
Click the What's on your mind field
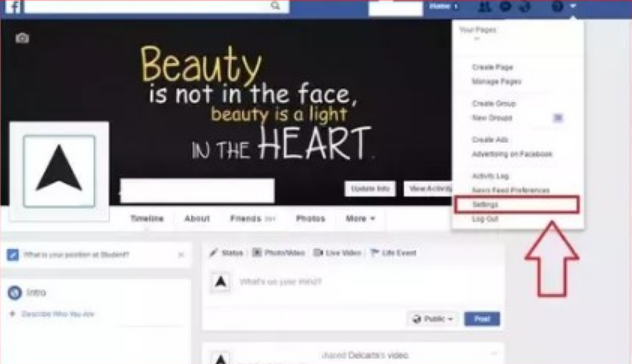point(281,282)
